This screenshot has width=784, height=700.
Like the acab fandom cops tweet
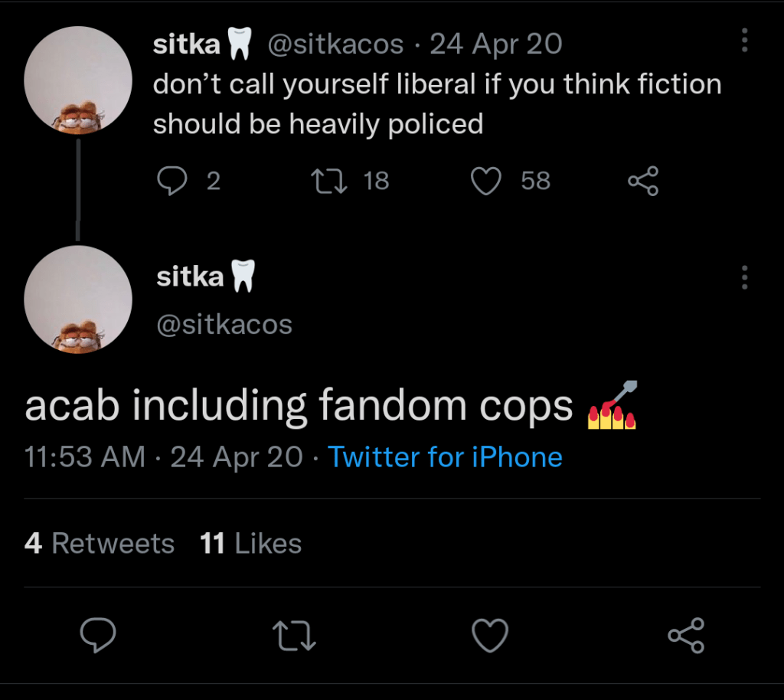coord(489,635)
